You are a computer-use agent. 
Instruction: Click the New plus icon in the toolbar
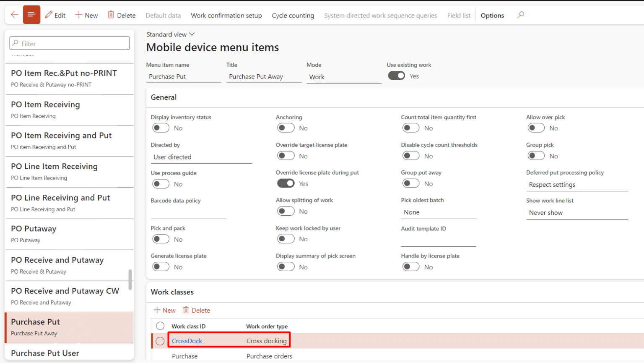click(x=86, y=15)
